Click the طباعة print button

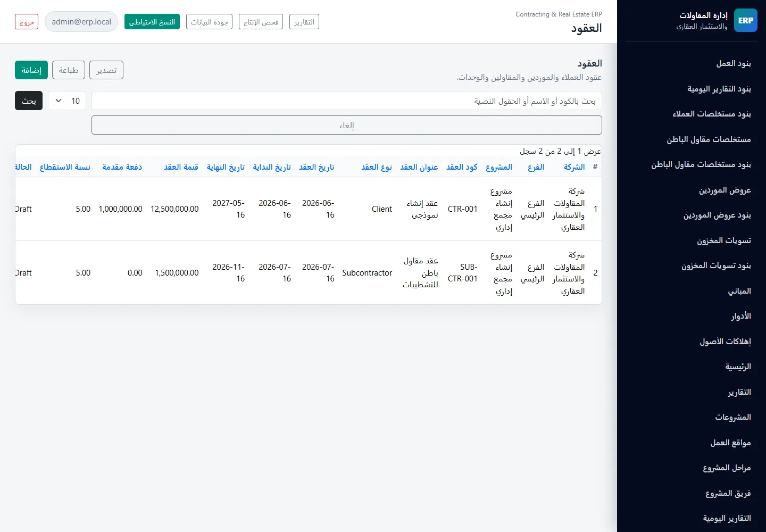69,70
